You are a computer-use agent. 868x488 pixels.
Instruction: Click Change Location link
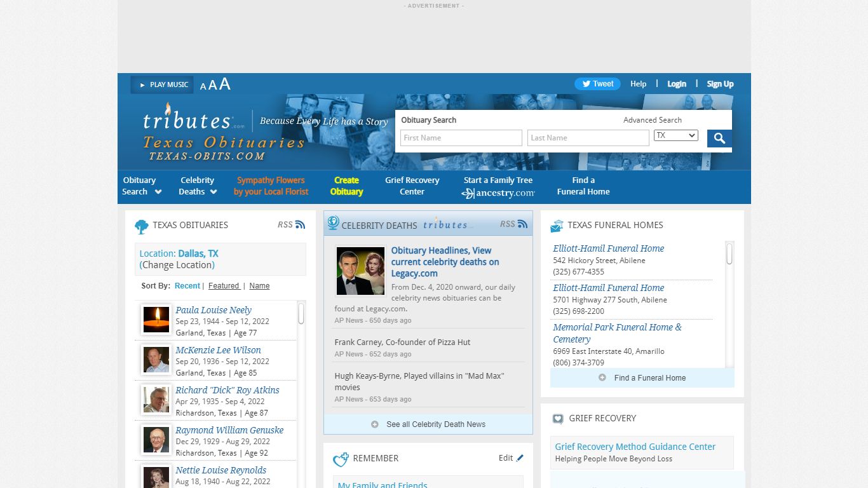click(x=177, y=265)
